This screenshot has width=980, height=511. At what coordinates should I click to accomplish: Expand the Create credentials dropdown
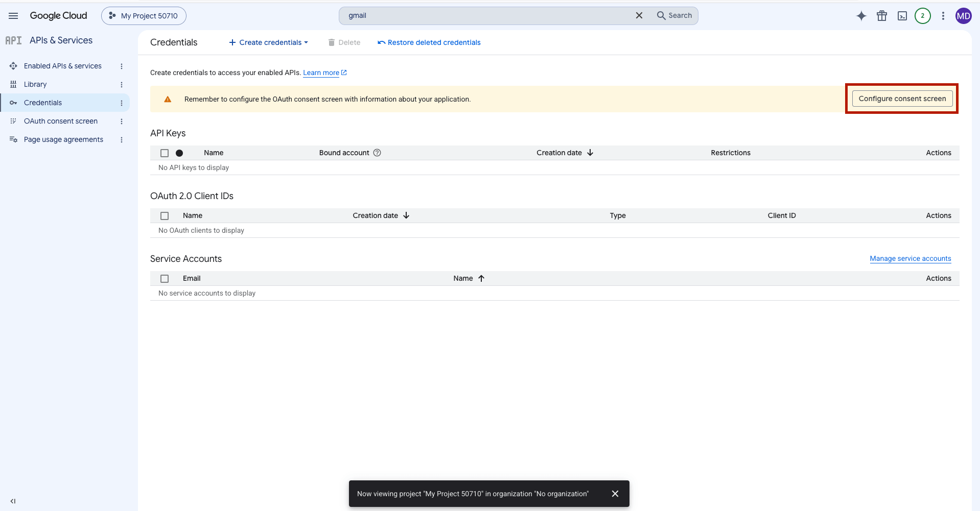268,42
